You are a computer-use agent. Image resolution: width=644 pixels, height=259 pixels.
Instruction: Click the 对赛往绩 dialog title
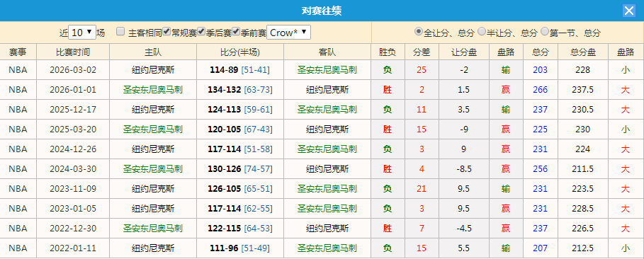tap(322, 11)
